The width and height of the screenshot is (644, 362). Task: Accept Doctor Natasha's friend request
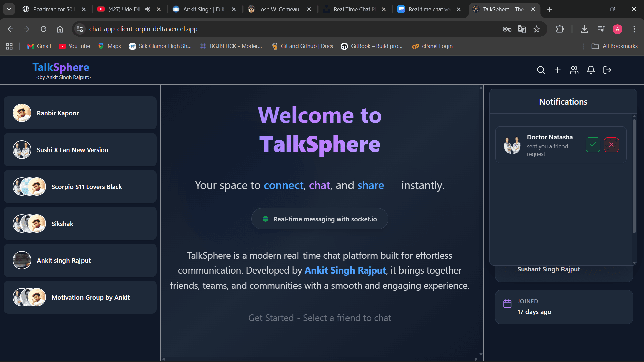tap(593, 145)
